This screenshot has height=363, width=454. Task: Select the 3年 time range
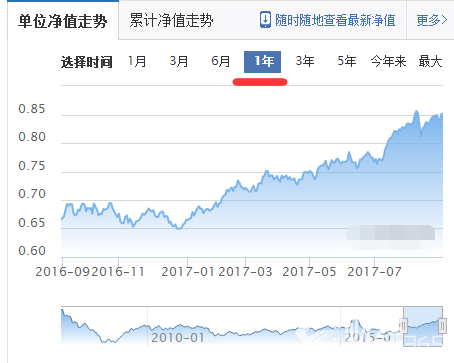[x=305, y=61]
